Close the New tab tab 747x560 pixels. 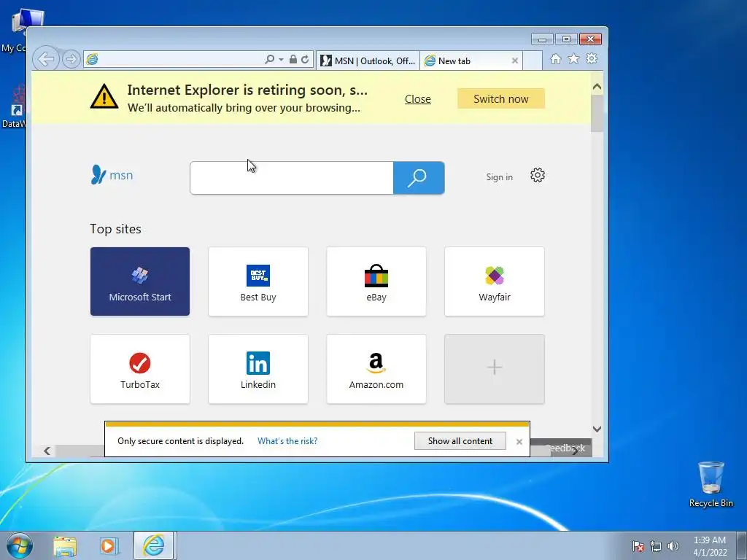[x=514, y=61]
